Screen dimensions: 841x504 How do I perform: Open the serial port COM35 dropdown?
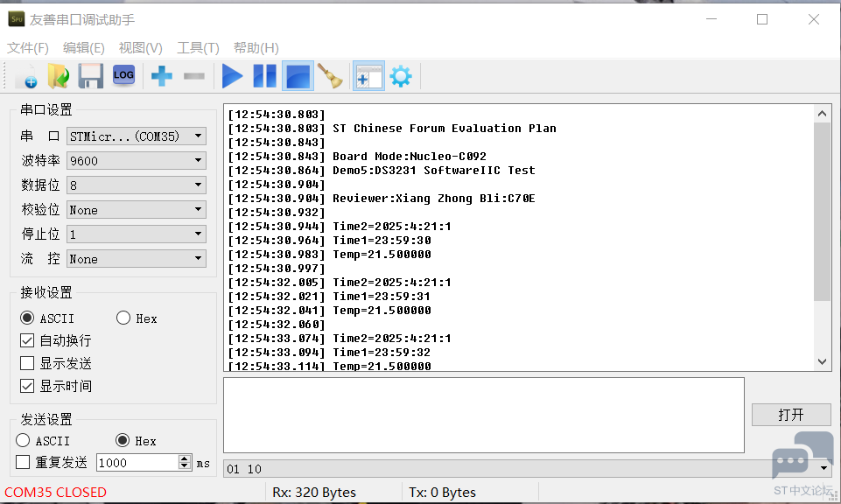(137, 136)
